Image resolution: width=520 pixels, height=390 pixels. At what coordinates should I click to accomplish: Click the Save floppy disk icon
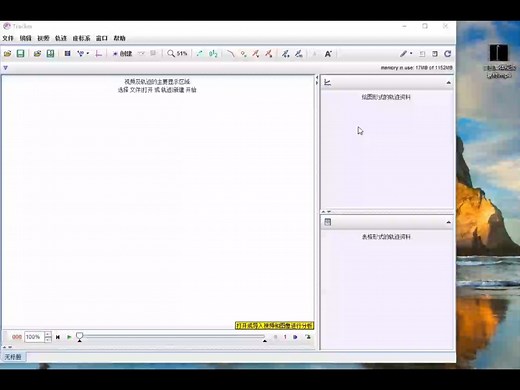tap(21, 54)
